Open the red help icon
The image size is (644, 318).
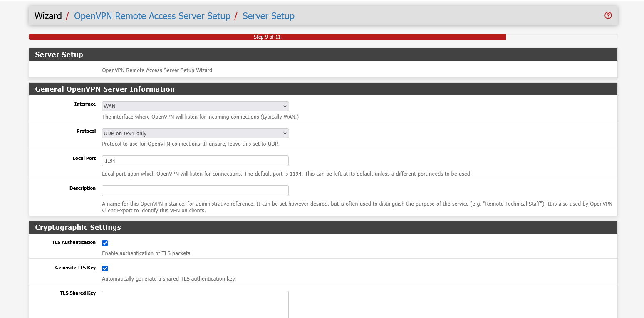608,15
